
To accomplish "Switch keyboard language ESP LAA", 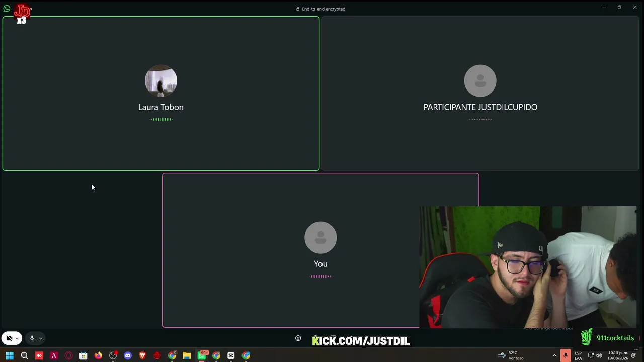I will point(579,355).
